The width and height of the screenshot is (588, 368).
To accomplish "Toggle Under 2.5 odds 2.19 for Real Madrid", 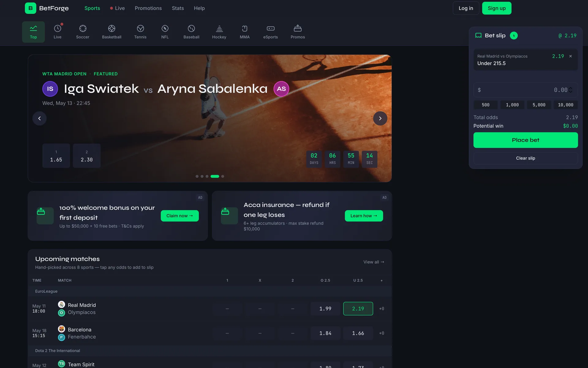I will (358, 309).
